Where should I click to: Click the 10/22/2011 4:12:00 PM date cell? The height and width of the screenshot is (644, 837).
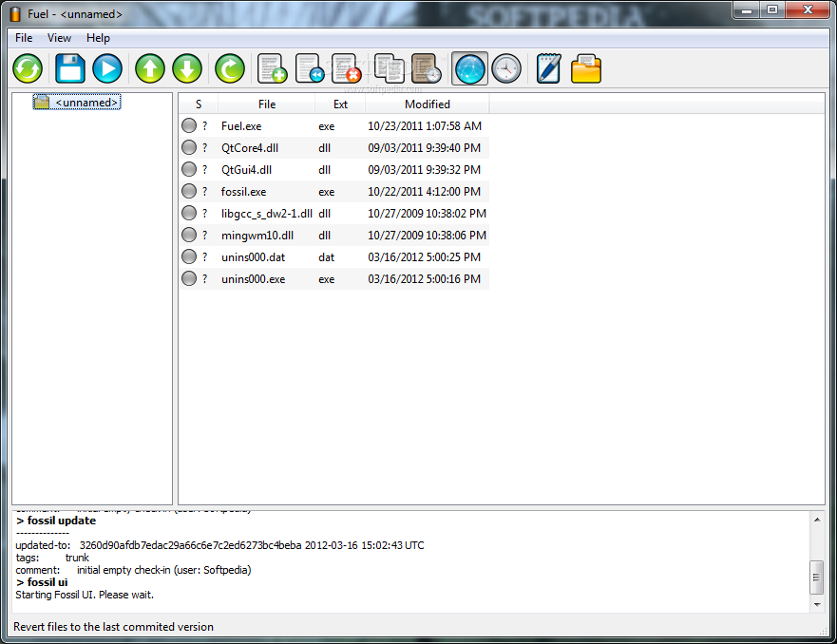425,192
